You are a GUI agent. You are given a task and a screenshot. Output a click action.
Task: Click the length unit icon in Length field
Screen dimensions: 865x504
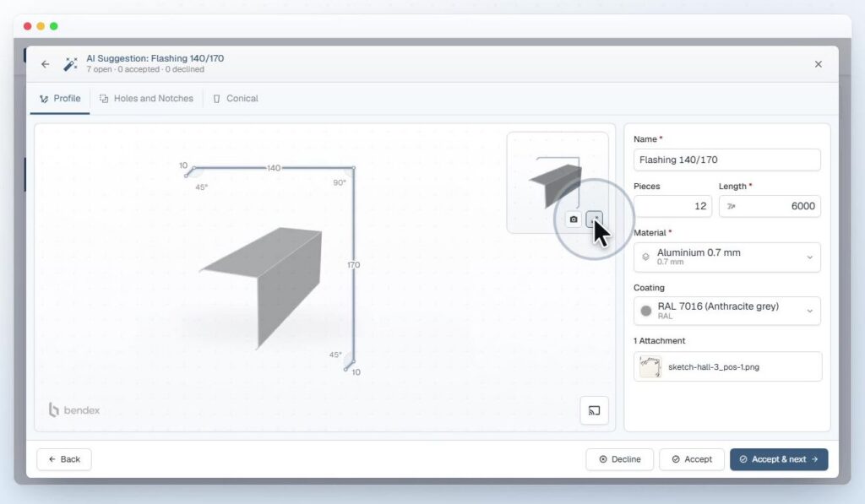click(x=731, y=206)
